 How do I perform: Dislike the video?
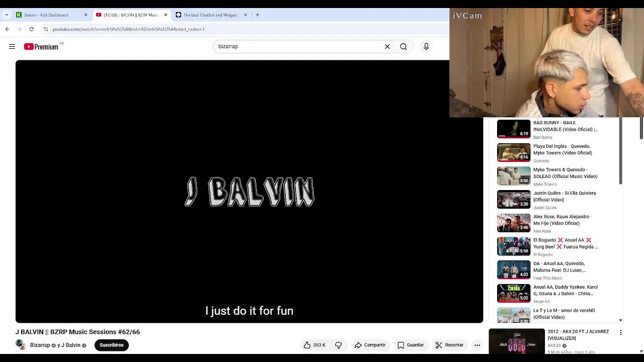tap(339, 345)
